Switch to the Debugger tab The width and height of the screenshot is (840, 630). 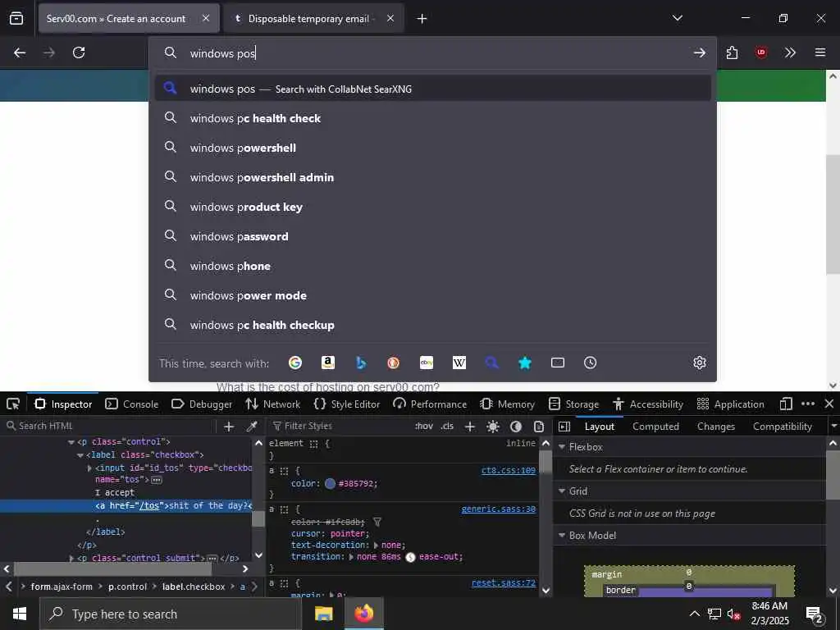(x=202, y=404)
